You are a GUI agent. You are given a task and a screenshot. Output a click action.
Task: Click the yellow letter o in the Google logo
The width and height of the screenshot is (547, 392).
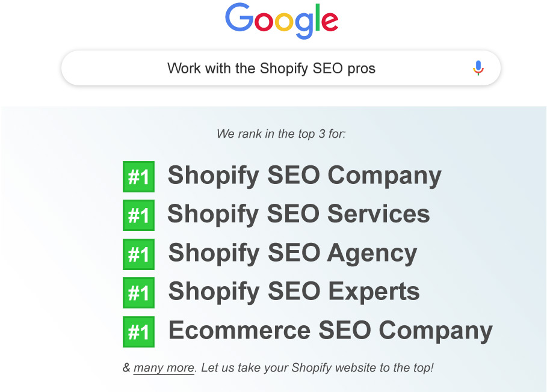click(284, 22)
